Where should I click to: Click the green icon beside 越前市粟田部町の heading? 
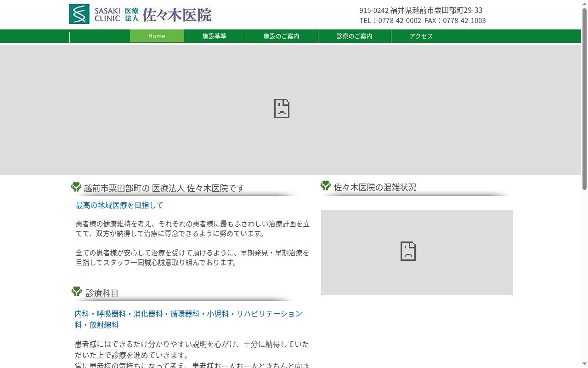[76, 187]
